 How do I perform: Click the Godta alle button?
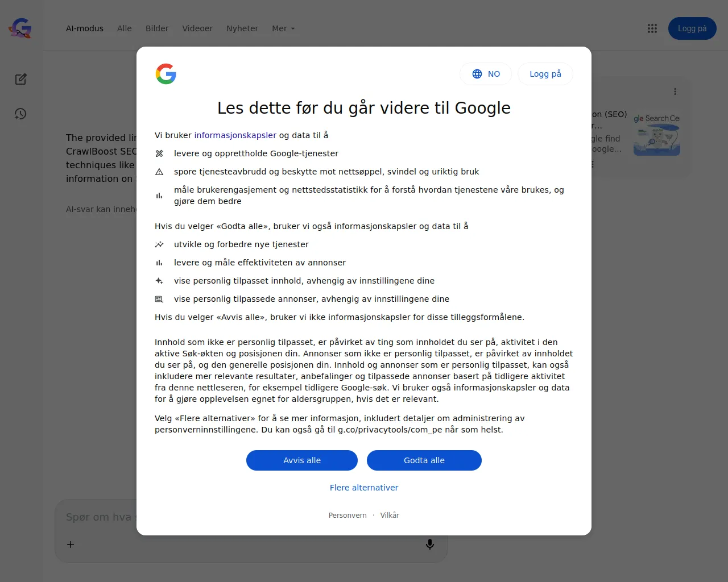coord(424,460)
